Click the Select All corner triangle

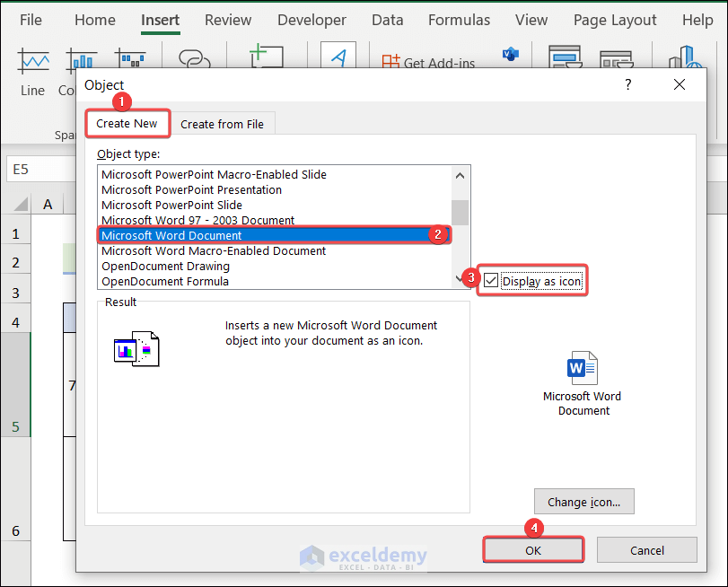pyautogui.click(x=20, y=204)
